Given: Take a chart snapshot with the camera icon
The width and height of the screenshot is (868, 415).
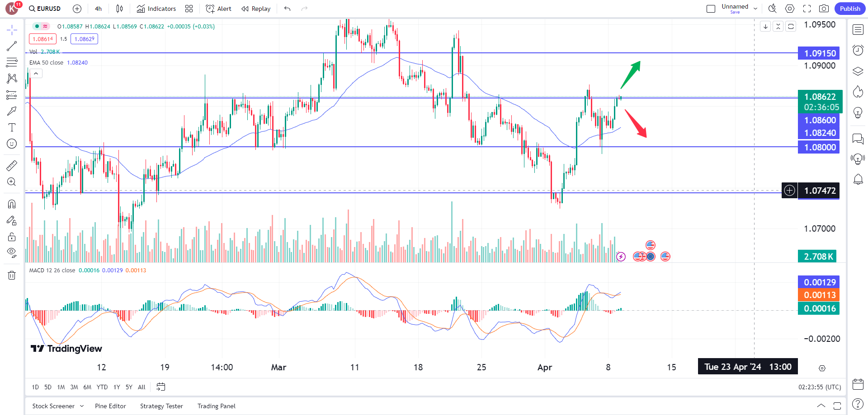Looking at the screenshot, I should [824, 9].
